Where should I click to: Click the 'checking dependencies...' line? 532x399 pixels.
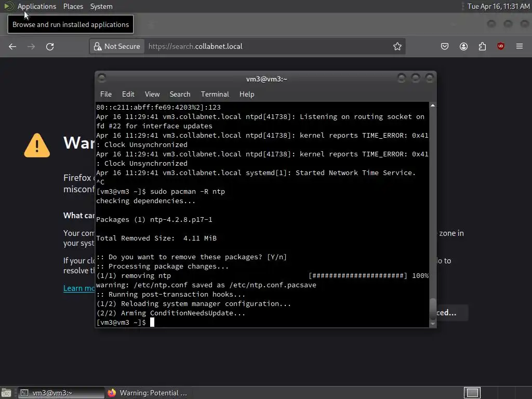(146, 201)
